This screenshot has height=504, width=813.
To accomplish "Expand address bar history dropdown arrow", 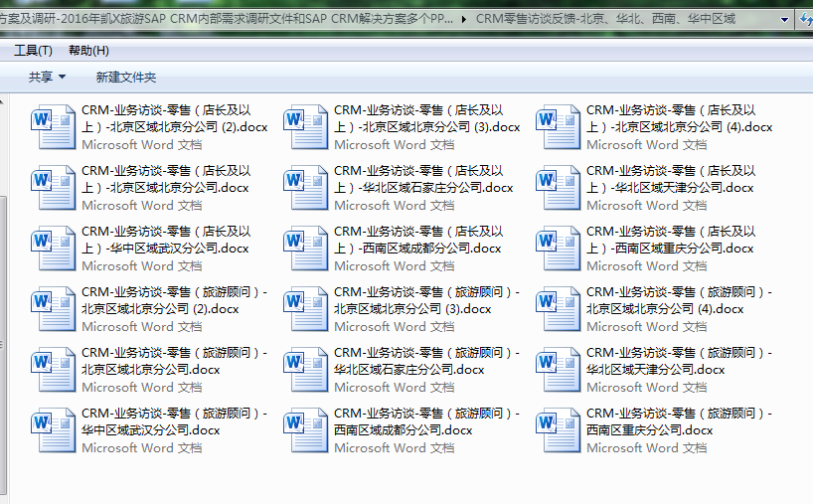I will coord(784,20).
